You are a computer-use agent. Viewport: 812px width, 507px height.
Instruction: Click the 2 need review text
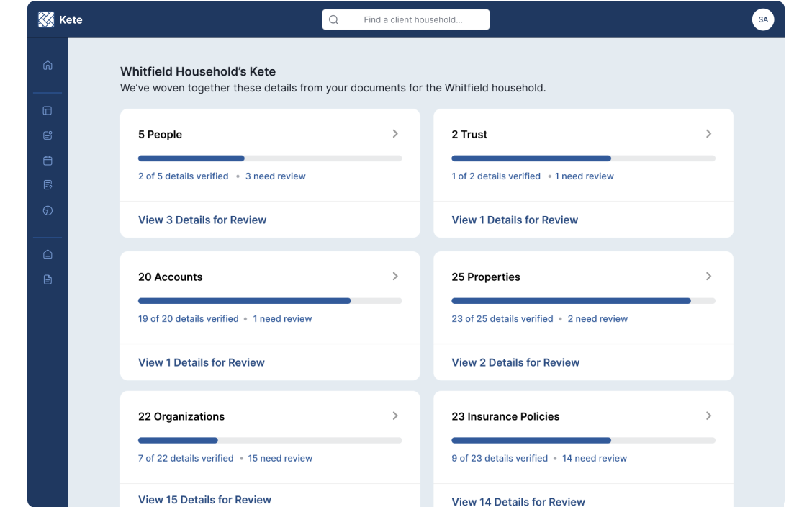[597, 318]
